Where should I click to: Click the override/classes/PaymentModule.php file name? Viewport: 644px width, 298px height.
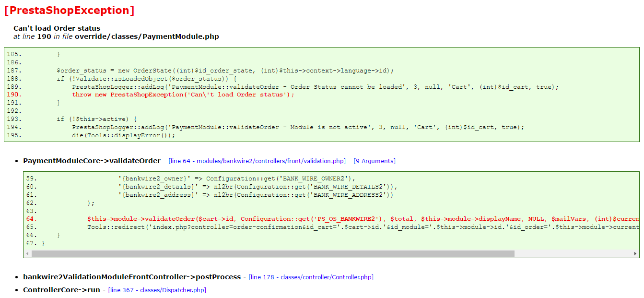coord(147,36)
